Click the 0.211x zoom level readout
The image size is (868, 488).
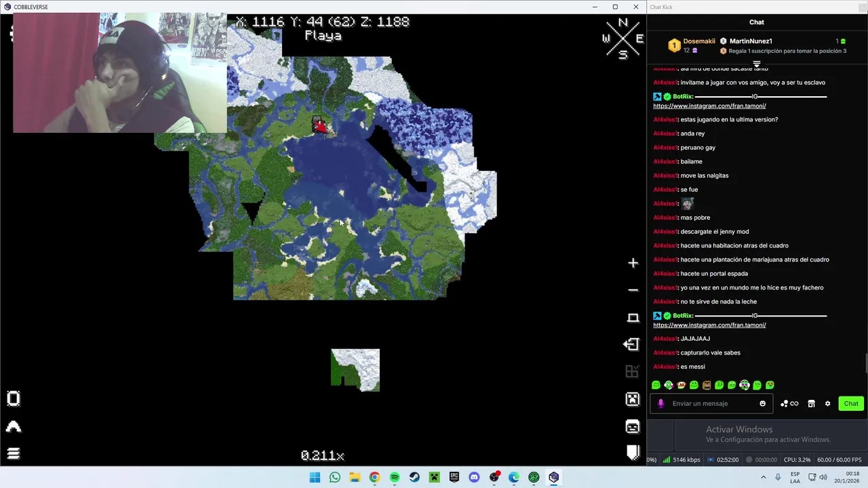coord(323,456)
